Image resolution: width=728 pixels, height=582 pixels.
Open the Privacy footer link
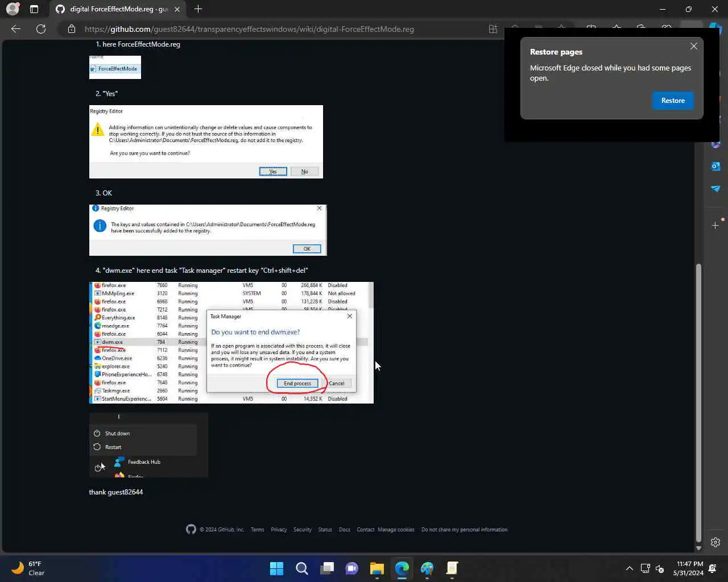279,530
